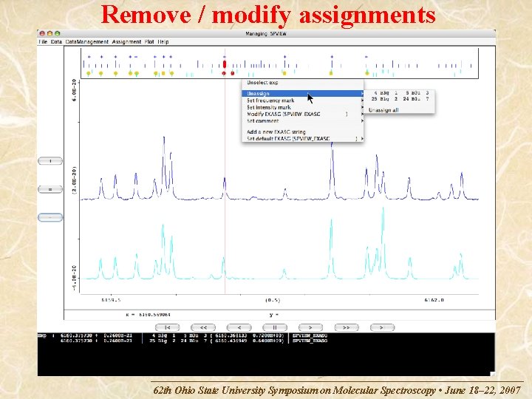Click the 'Managing SPVIEW' window title
532x399 pixels.
[x=266, y=33]
